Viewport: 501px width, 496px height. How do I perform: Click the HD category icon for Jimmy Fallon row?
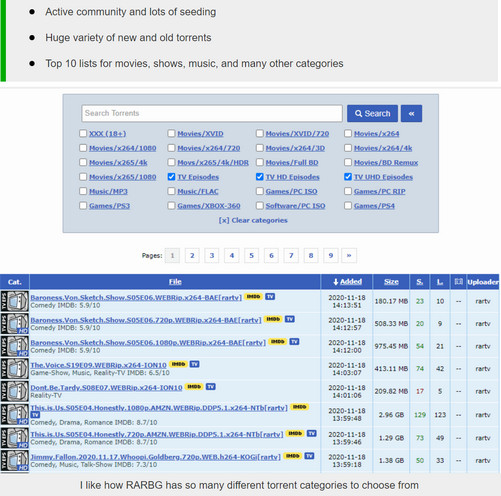[x=15, y=461]
